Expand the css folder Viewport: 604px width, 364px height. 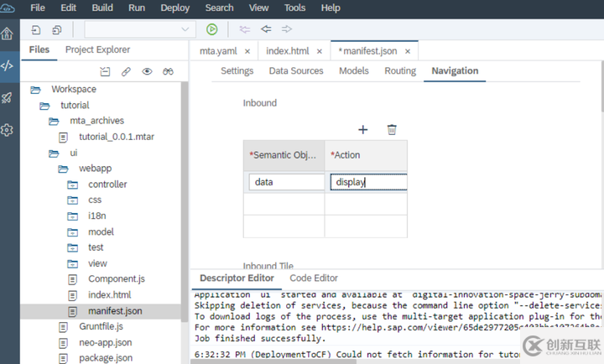(72, 200)
